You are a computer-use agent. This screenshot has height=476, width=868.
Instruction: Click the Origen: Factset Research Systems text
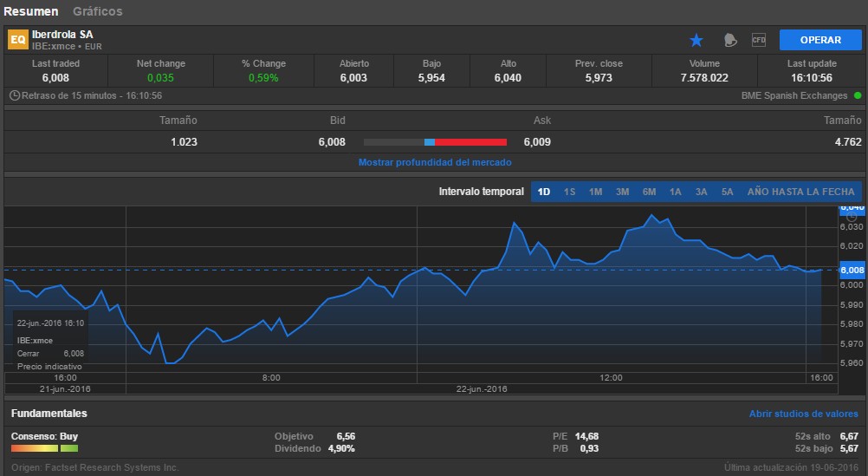[94, 467]
